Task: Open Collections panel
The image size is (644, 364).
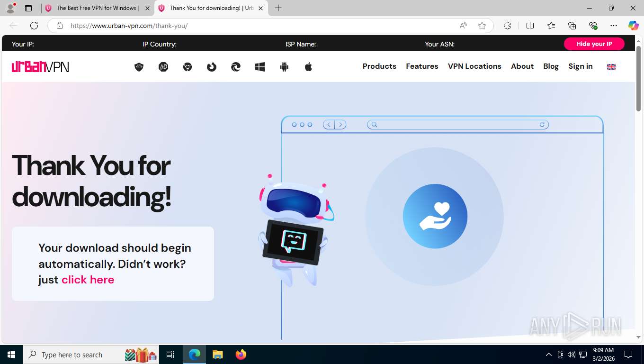Action: tap(572, 26)
